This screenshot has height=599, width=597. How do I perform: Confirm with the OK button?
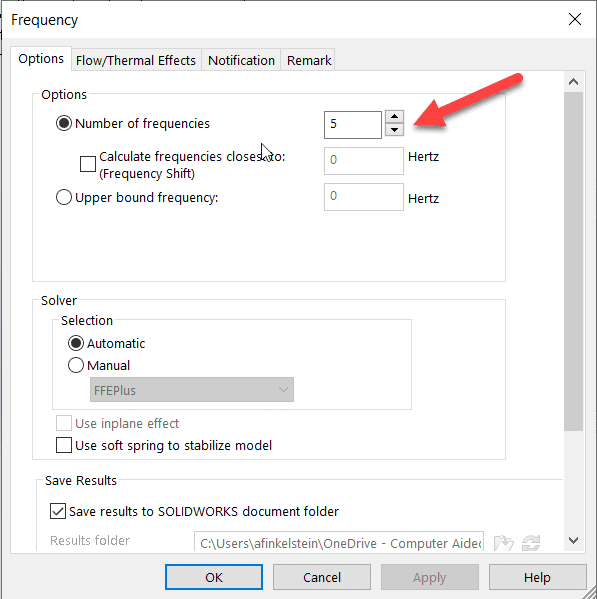coord(214,577)
